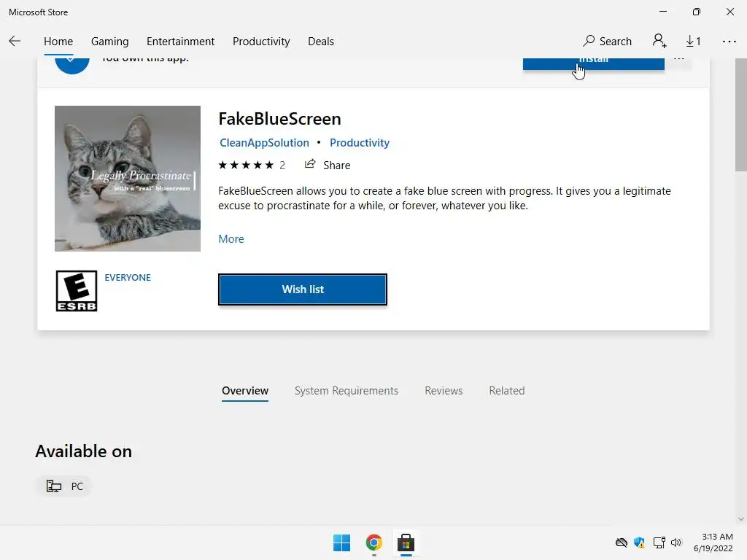The width and height of the screenshot is (747, 560).
Task: Switch to the Entertainment tab
Action: [x=181, y=42]
